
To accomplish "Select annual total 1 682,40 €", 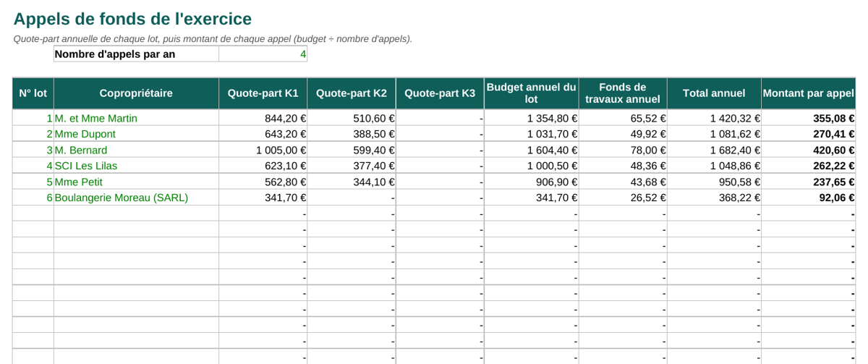I will (x=714, y=150).
